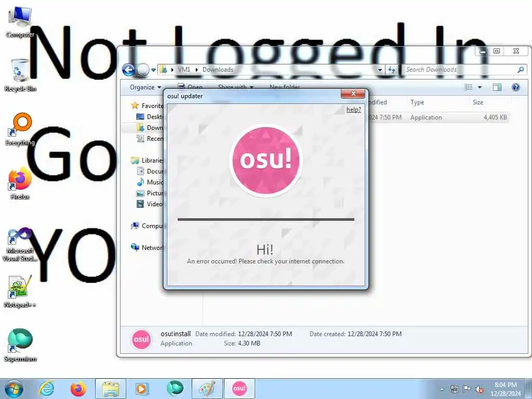Image resolution: width=532 pixels, height=399 pixels.
Task: Switch to the Paint taskbar button
Action: click(x=207, y=389)
